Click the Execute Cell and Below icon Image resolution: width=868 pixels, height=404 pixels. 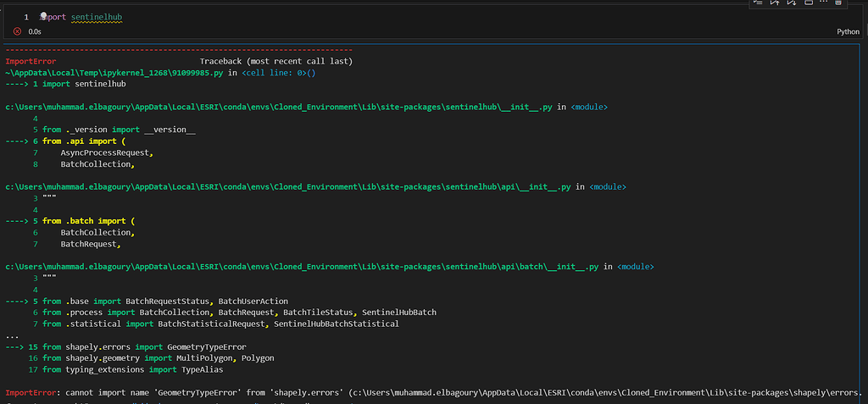pos(792,3)
